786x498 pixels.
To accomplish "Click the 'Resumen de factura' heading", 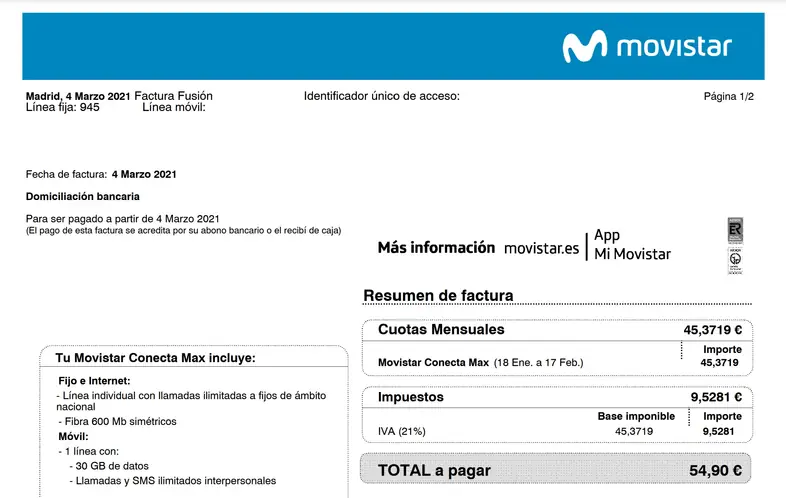I will pos(438,295).
